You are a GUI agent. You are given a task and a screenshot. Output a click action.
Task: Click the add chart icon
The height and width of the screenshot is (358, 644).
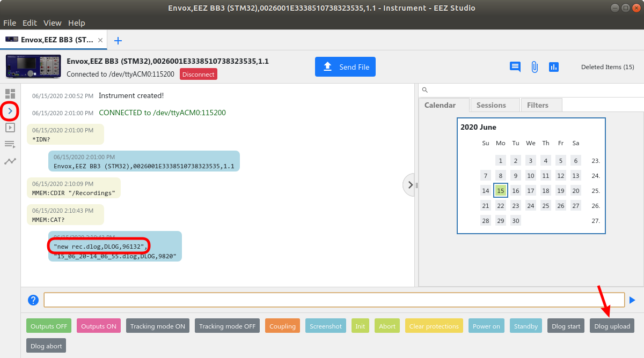554,67
